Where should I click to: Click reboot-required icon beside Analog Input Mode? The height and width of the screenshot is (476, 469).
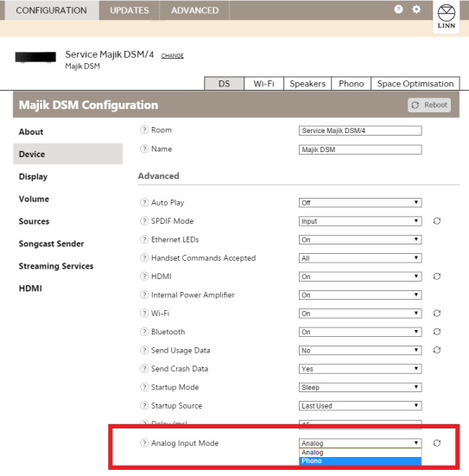click(x=437, y=443)
